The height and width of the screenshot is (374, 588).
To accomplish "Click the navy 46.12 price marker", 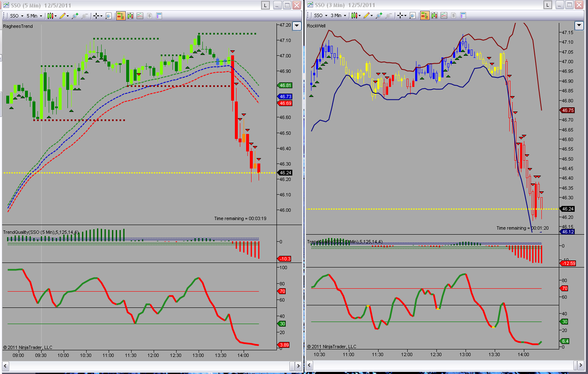I will (x=568, y=232).
